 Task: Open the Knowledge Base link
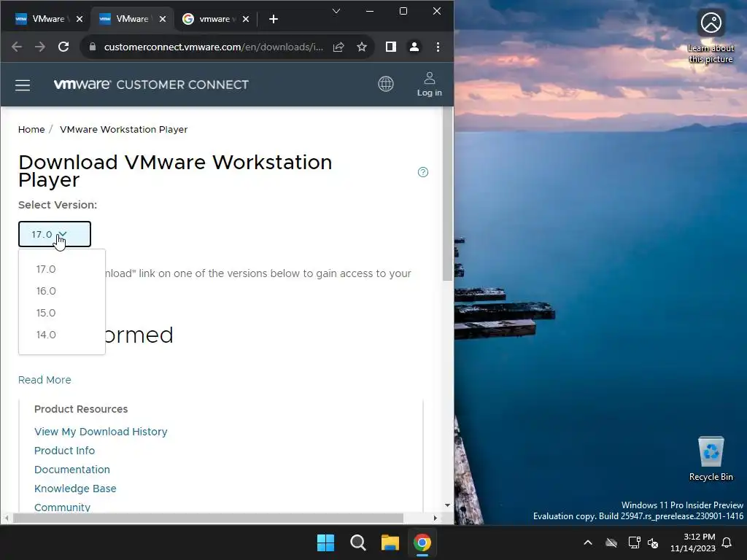tap(75, 489)
